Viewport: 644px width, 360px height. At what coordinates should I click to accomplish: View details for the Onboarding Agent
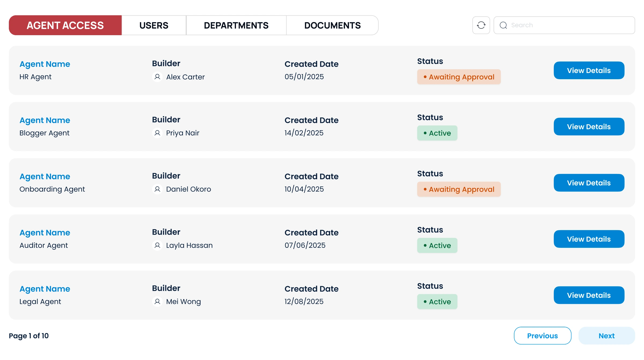pyautogui.click(x=589, y=183)
